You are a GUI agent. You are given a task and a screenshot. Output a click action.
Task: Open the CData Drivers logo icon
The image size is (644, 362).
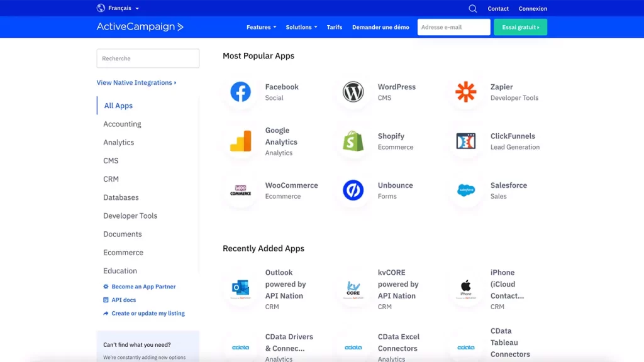coord(241,348)
